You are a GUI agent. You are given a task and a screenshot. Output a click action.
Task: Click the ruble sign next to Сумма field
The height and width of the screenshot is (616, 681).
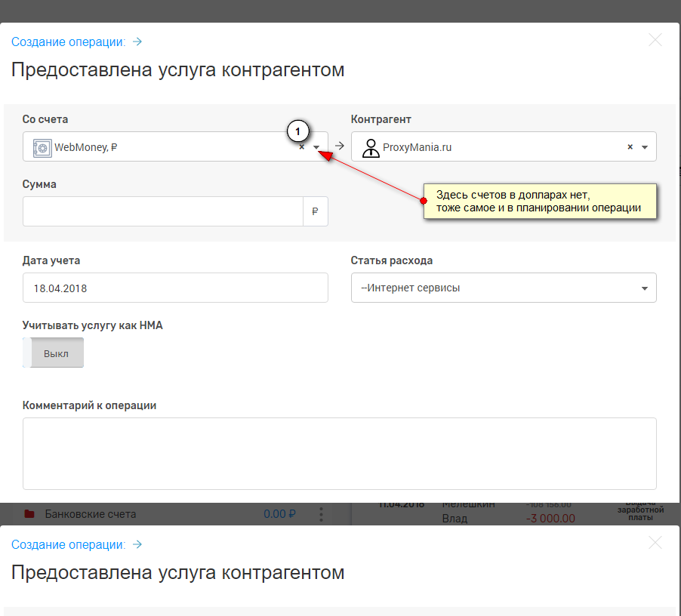click(x=316, y=212)
